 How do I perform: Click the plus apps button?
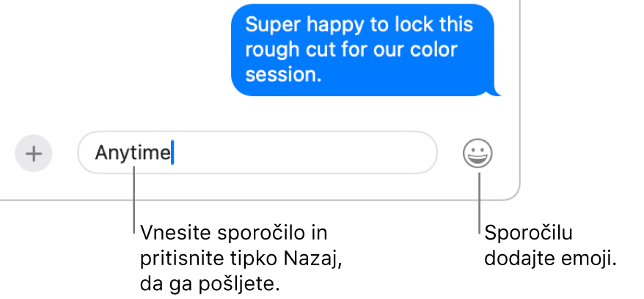point(34,154)
